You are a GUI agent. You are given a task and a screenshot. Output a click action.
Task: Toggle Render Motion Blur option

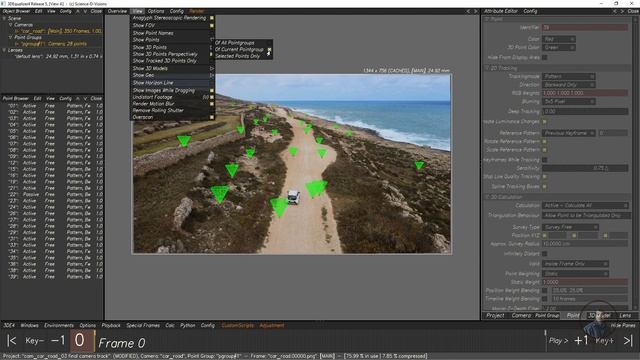point(211,104)
